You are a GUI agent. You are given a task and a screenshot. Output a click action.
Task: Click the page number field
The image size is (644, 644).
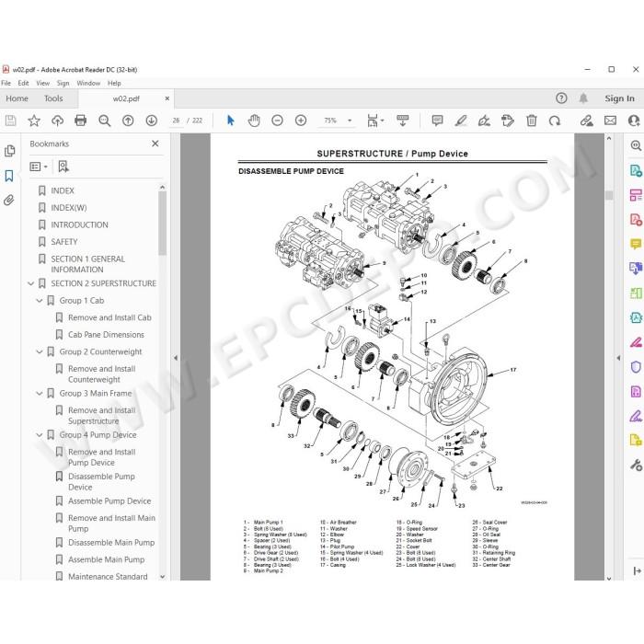point(177,121)
